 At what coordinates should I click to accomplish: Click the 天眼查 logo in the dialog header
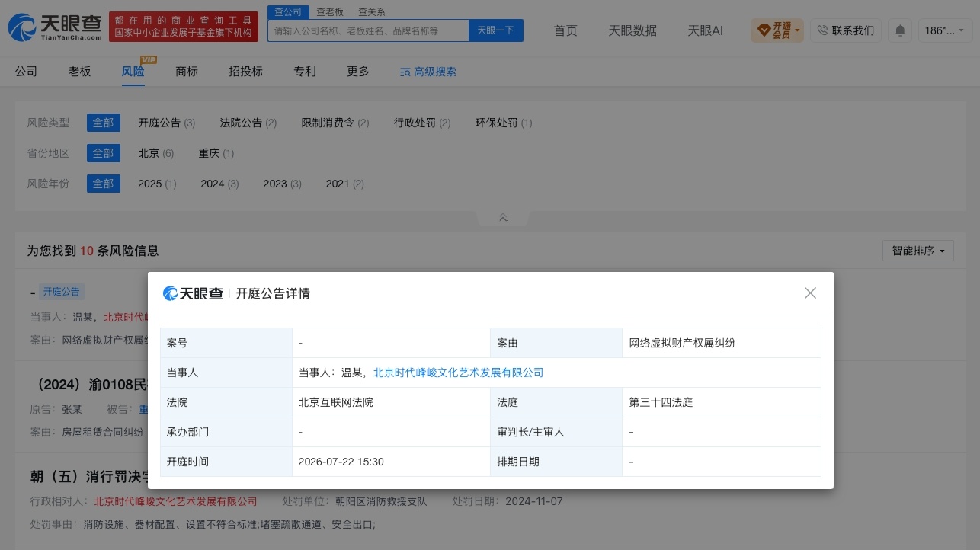coord(193,293)
